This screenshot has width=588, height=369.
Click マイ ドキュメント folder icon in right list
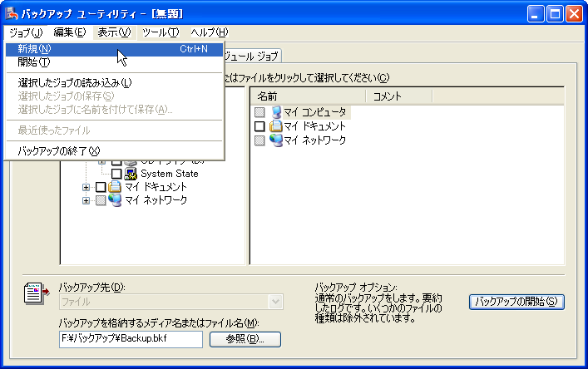pyautogui.click(x=276, y=126)
